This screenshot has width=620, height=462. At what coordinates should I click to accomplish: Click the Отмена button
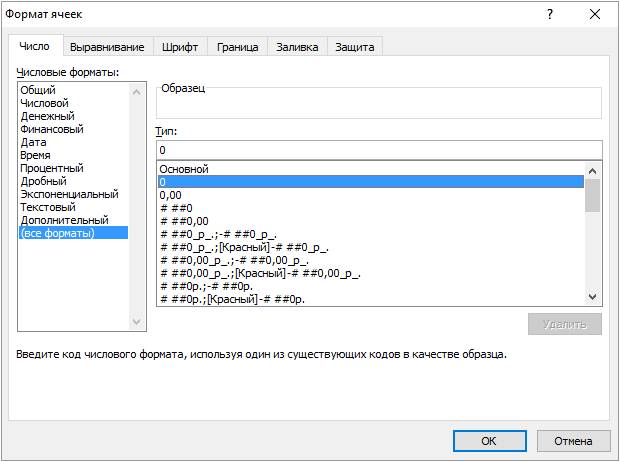[x=573, y=440]
